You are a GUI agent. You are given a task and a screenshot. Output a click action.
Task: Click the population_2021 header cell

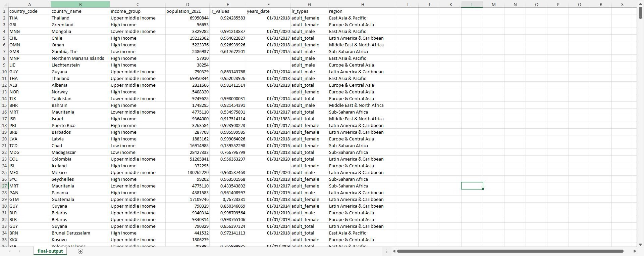tap(187, 11)
